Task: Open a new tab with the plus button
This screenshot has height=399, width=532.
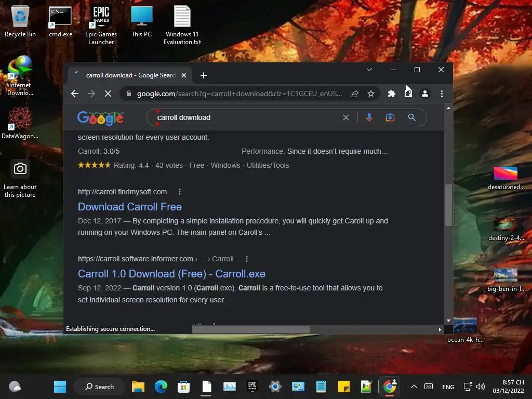Action: coord(204,75)
